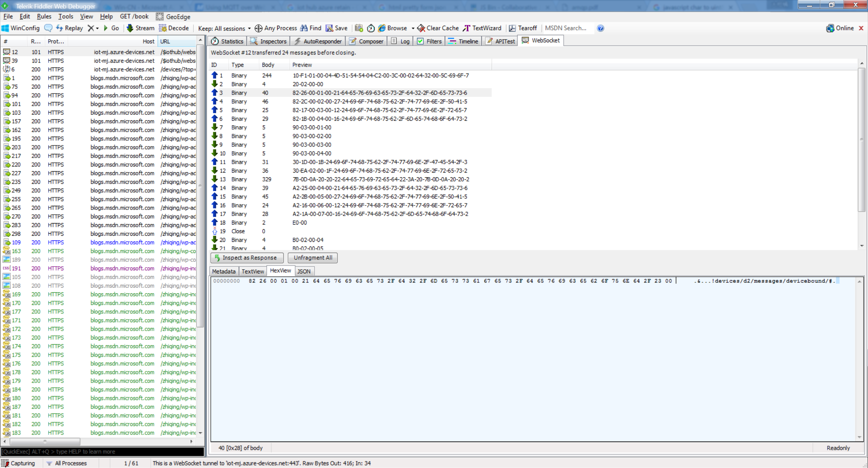The image size is (868, 468).
Task: Switch to the Inspectors tab
Action: pos(268,41)
